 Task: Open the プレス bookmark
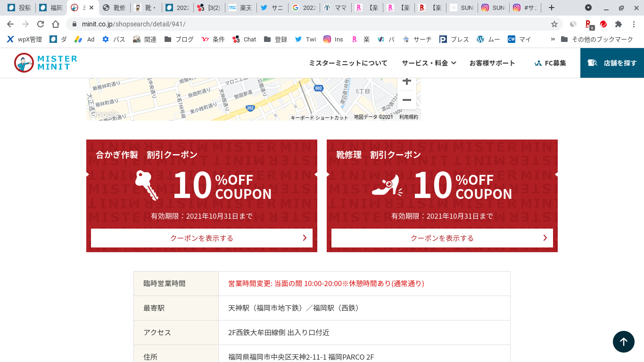tap(454, 40)
